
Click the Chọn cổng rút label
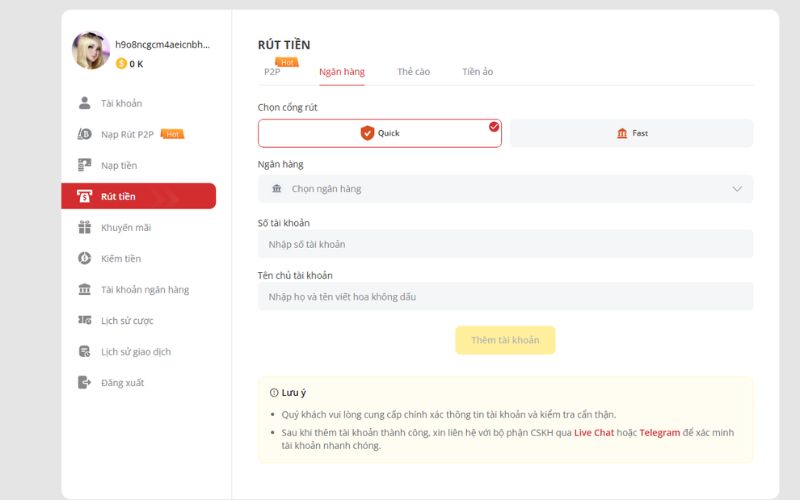(287, 107)
